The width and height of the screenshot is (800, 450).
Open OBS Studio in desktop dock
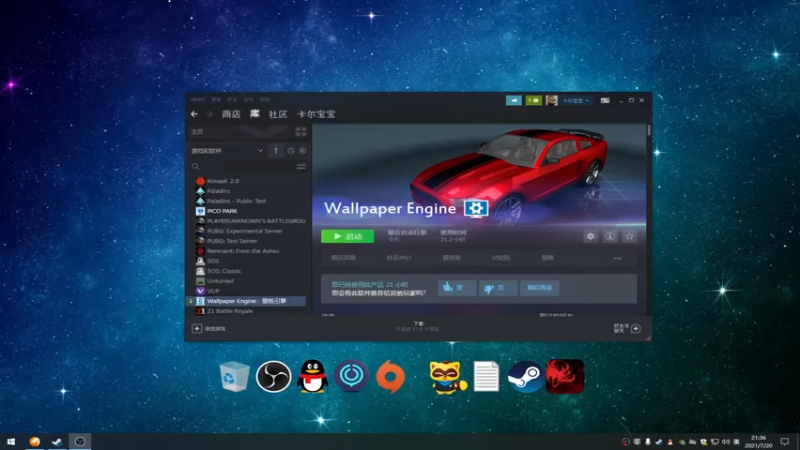tap(273, 377)
